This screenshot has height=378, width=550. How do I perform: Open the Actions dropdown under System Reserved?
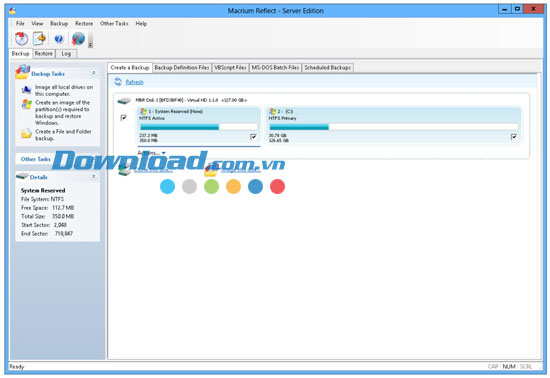point(151,153)
